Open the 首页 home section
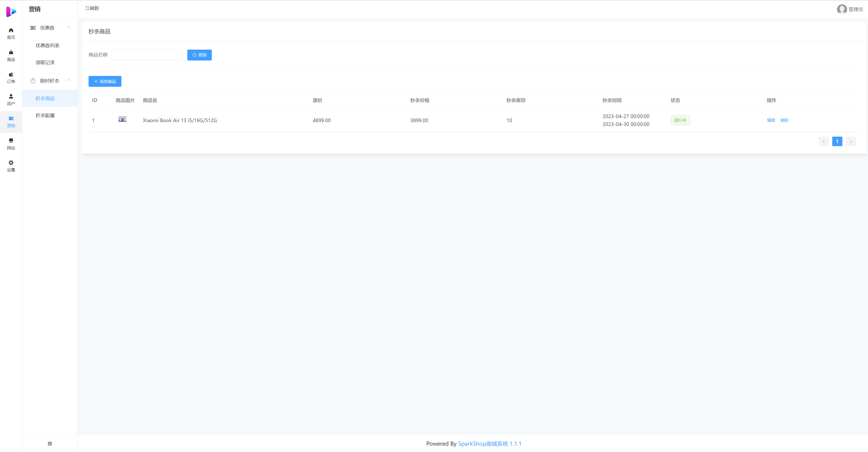 point(11,33)
